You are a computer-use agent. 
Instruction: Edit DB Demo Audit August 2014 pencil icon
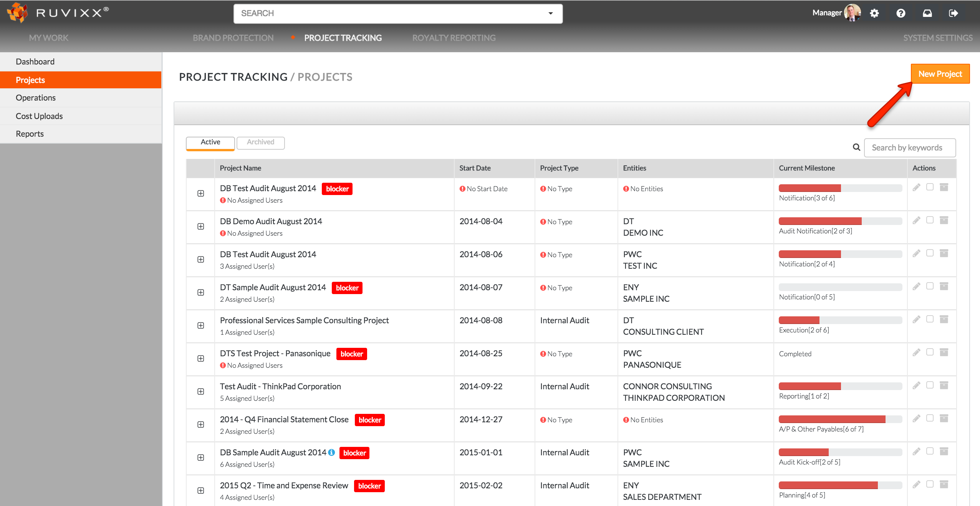pos(916,220)
